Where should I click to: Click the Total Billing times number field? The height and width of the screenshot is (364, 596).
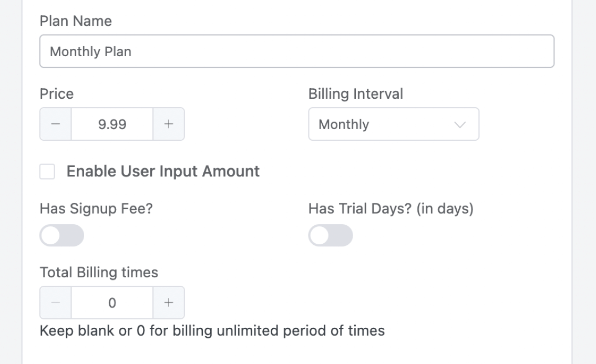(x=112, y=303)
